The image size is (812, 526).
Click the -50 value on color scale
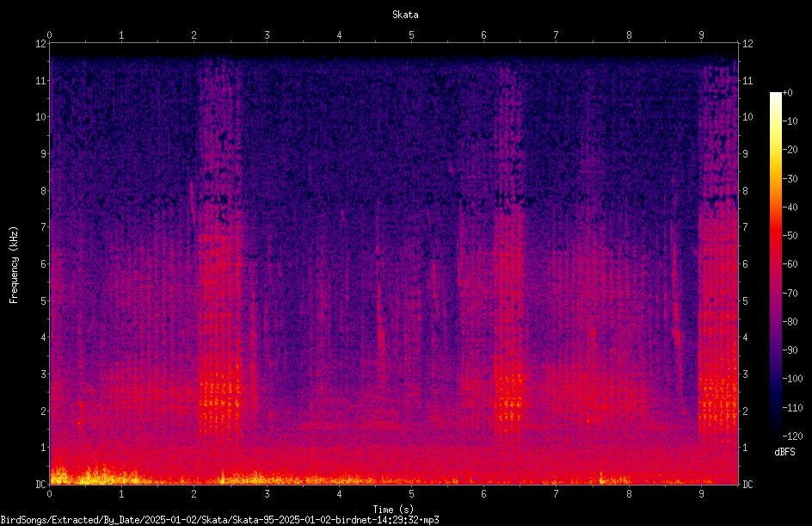click(790, 236)
